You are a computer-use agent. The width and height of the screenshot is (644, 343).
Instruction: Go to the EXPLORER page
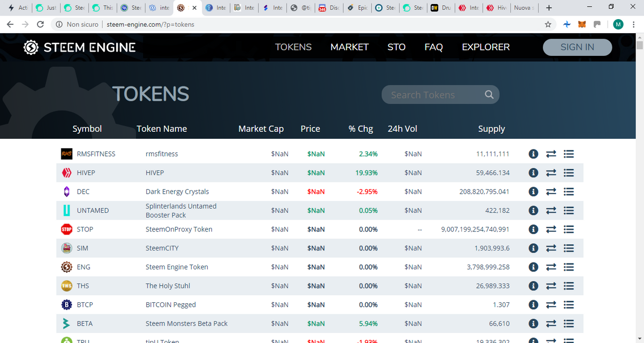click(x=486, y=47)
